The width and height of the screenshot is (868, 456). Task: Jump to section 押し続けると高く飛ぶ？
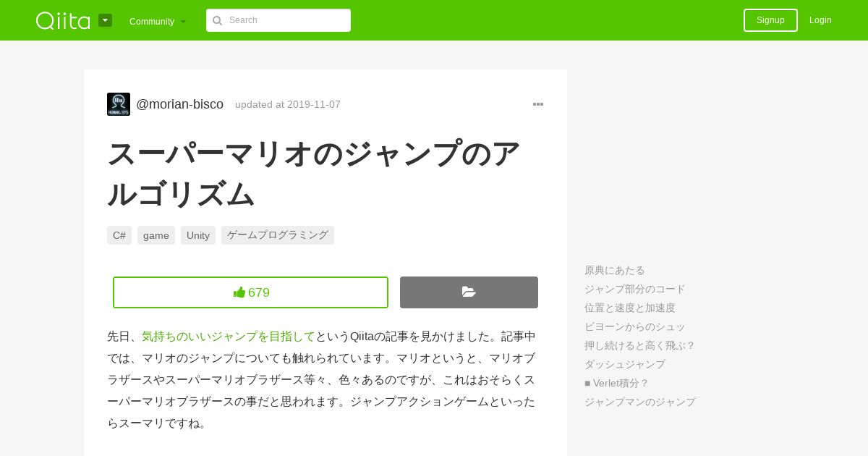point(640,345)
